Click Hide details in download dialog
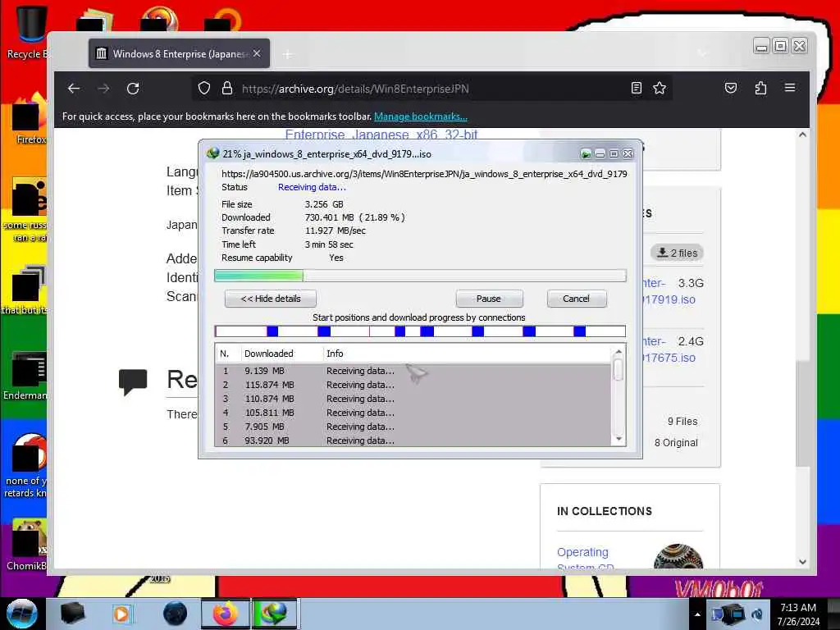The image size is (840, 630). click(271, 299)
